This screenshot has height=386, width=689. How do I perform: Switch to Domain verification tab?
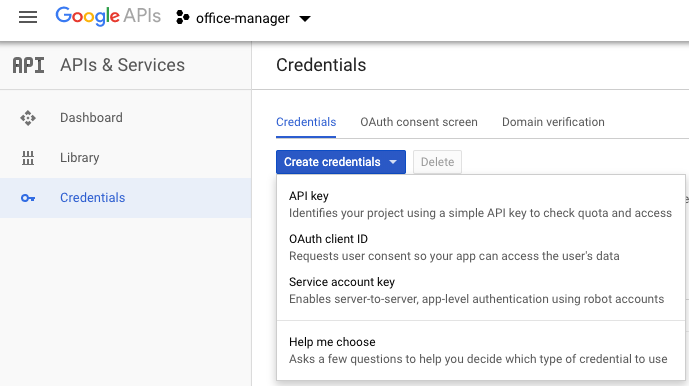point(553,122)
